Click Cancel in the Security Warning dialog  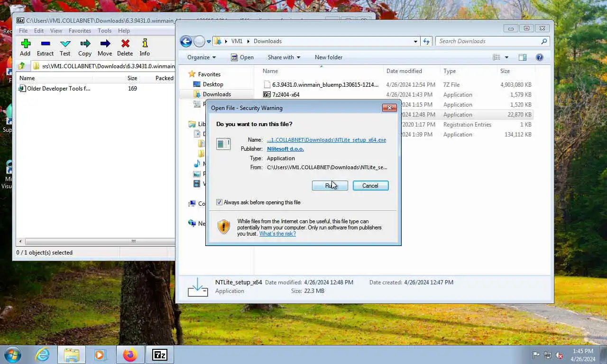[x=370, y=186]
